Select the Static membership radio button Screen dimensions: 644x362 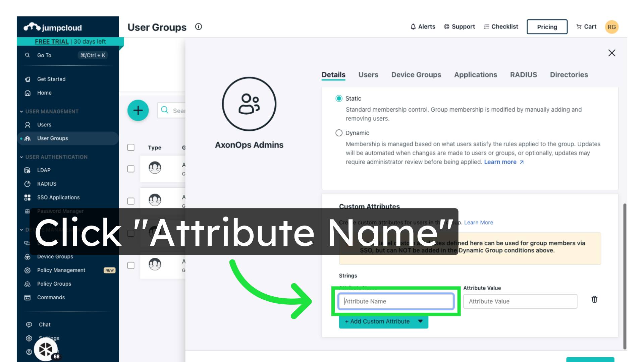(339, 99)
